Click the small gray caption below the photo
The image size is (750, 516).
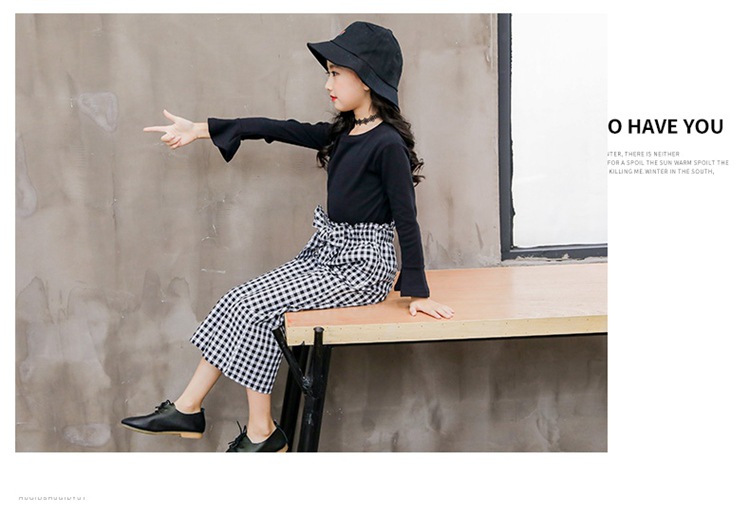[52, 498]
